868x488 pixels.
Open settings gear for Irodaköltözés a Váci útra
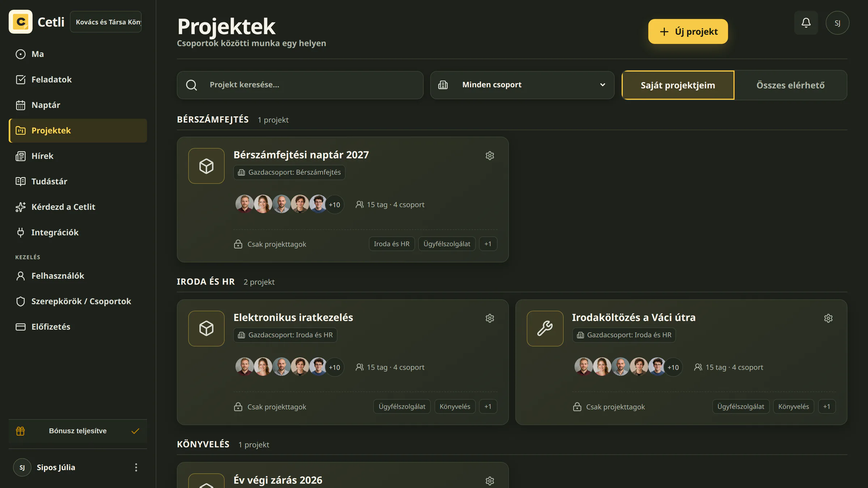click(x=828, y=318)
